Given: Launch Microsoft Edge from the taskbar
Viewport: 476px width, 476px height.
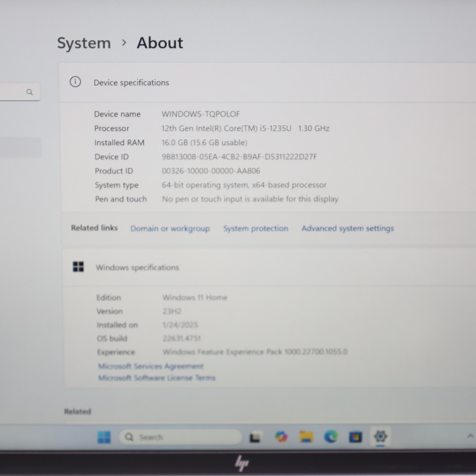Looking at the screenshot, I should pos(331,437).
